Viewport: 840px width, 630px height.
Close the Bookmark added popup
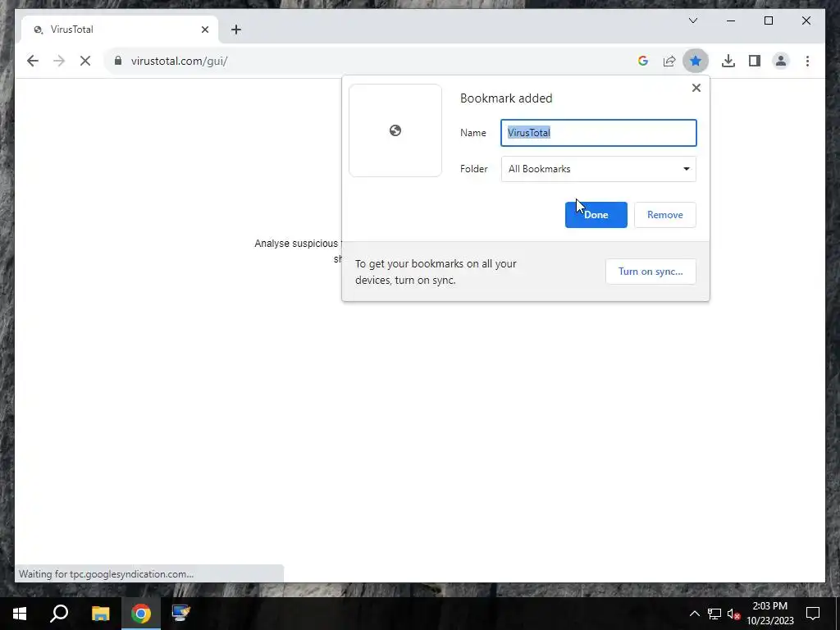tap(696, 88)
